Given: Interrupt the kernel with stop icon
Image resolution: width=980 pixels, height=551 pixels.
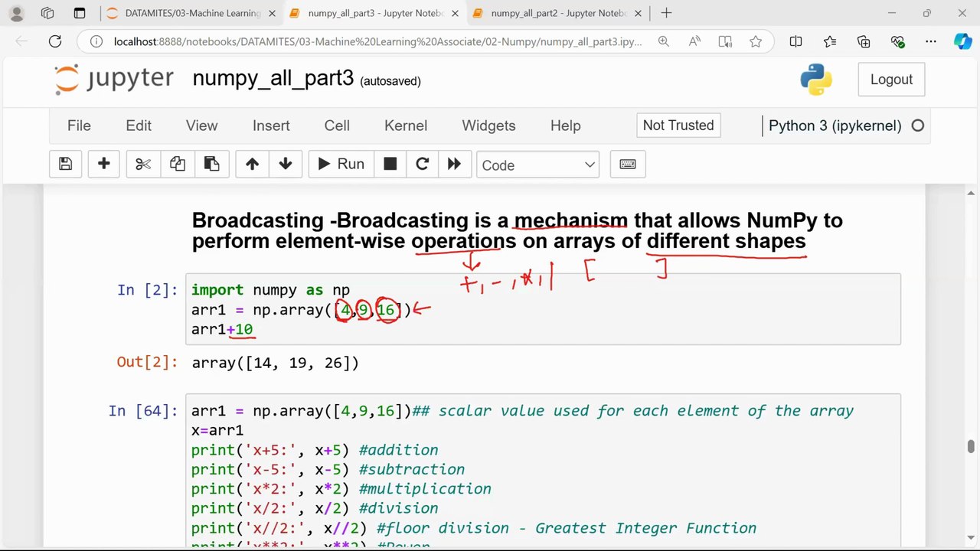Looking at the screenshot, I should 390,164.
